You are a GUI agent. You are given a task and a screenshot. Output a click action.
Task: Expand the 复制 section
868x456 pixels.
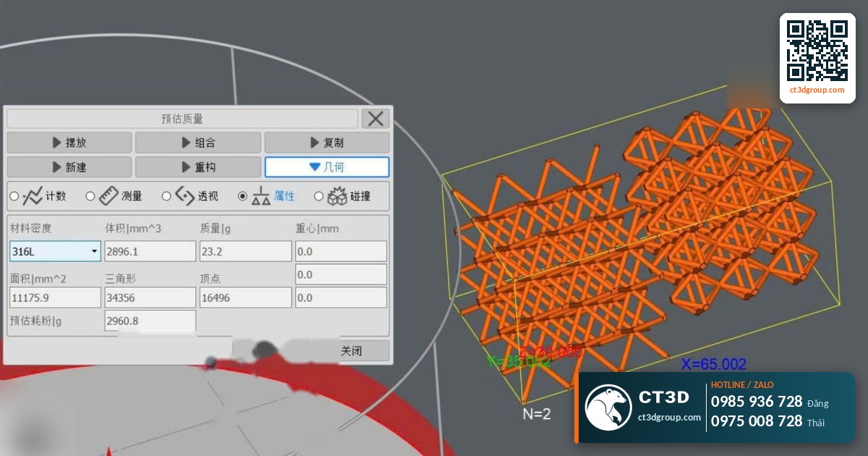(x=327, y=143)
